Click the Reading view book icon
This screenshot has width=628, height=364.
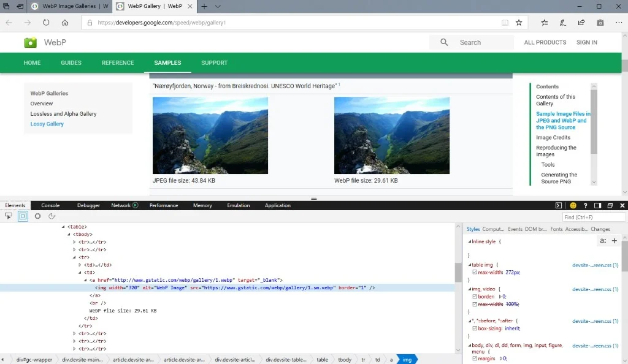[x=505, y=23]
